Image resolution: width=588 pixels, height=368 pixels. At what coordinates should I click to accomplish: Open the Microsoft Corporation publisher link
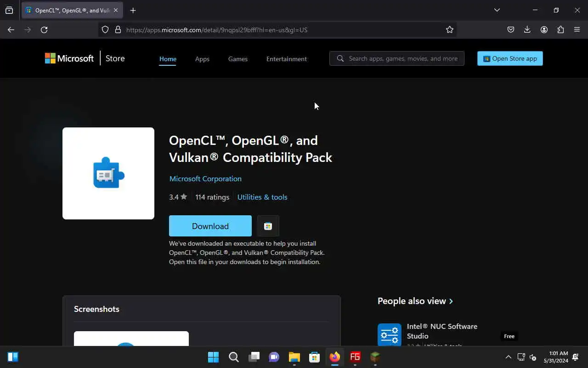(205, 178)
